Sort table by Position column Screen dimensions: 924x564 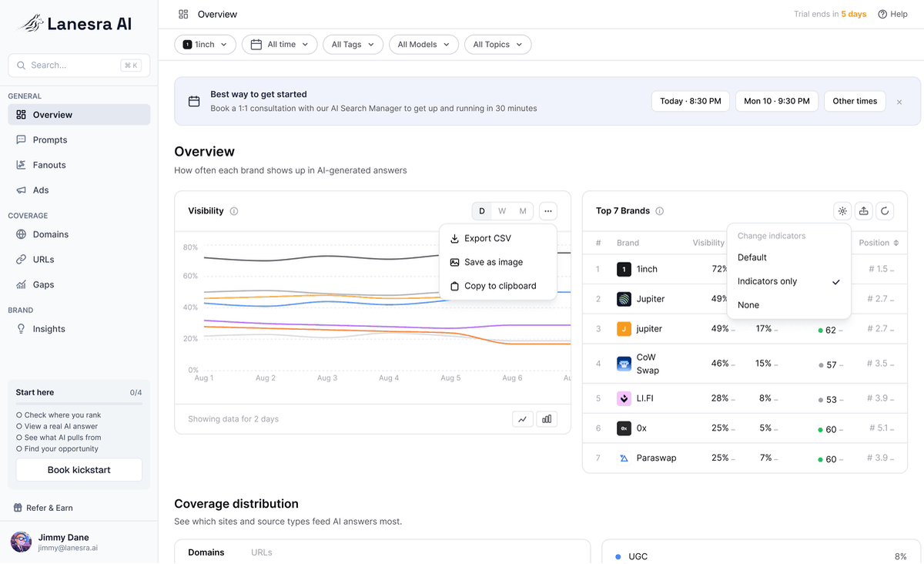(879, 243)
